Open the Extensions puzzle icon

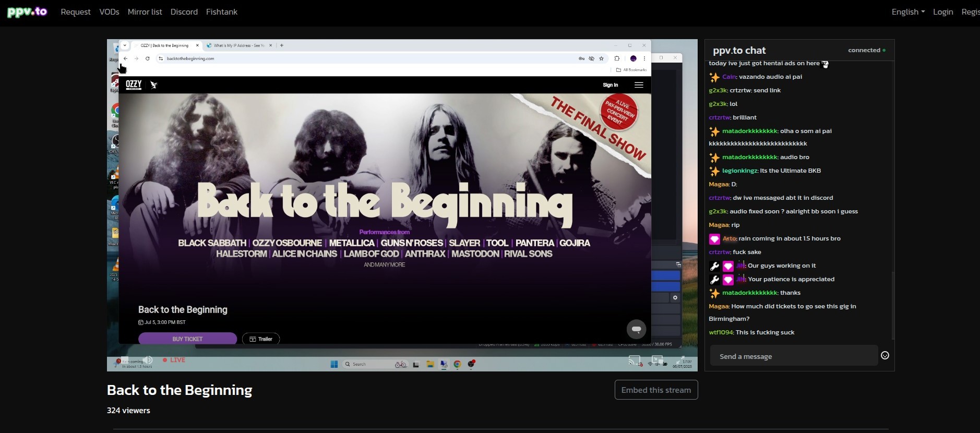pos(617,58)
